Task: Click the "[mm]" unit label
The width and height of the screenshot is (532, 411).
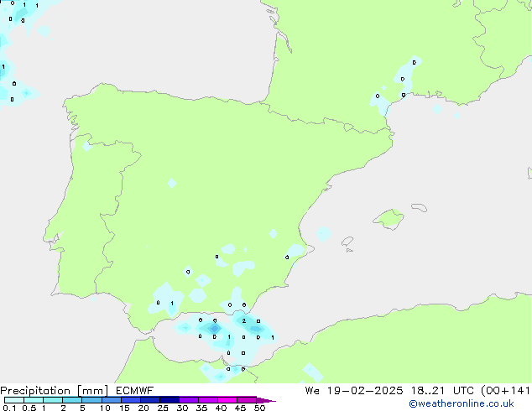Action: (x=92, y=391)
